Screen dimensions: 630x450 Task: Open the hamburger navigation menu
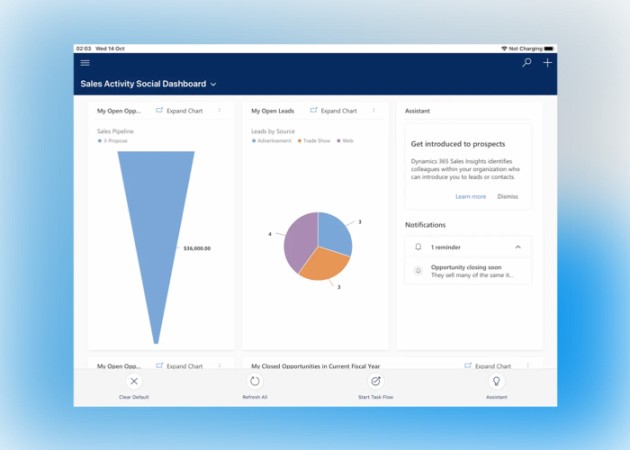click(x=85, y=63)
